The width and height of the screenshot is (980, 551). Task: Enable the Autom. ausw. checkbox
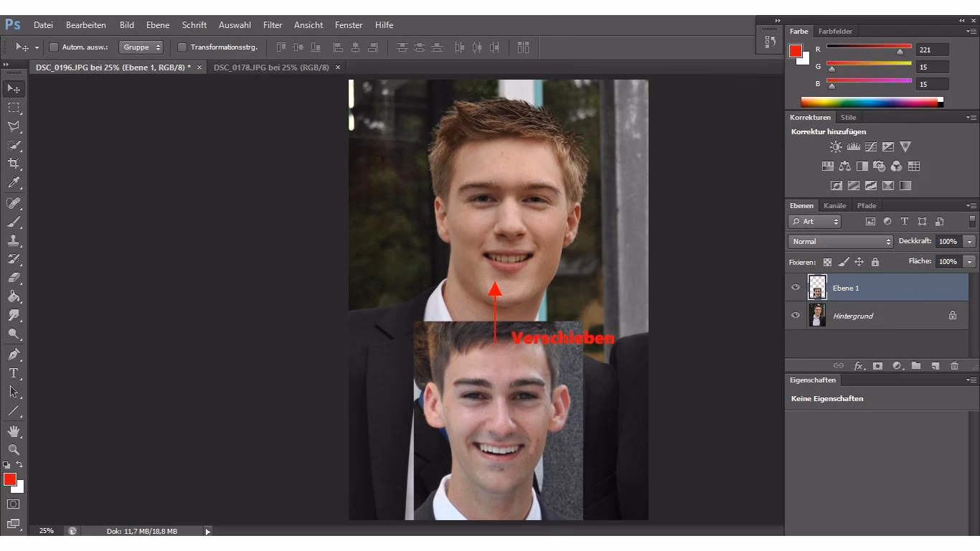coord(54,47)
